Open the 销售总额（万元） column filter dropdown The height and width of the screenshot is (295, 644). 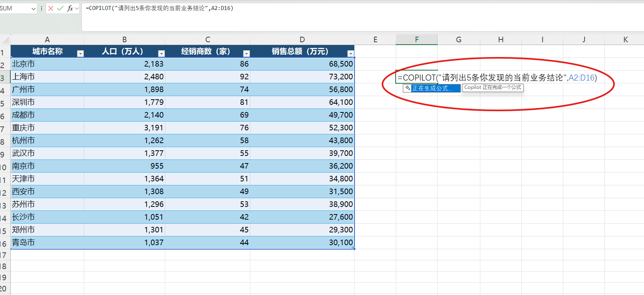point(351,53)
